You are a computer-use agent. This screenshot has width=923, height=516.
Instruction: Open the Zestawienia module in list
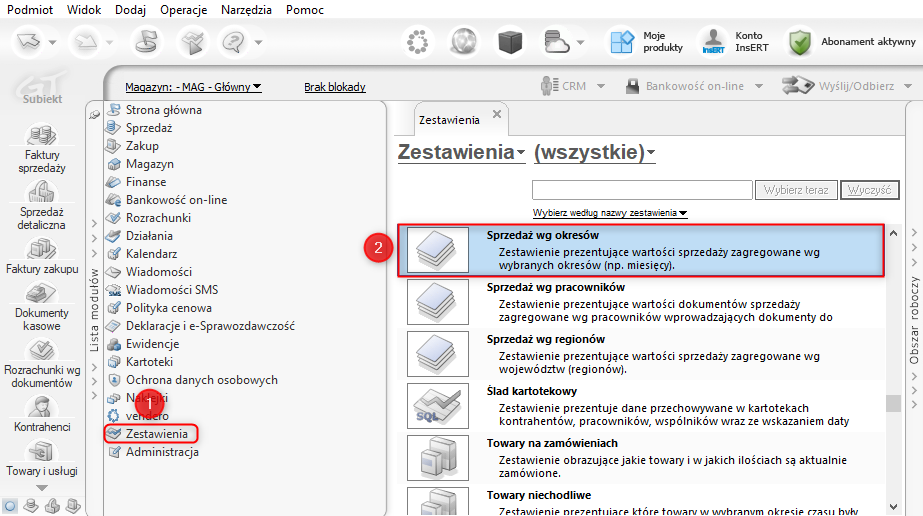point(156,434)
